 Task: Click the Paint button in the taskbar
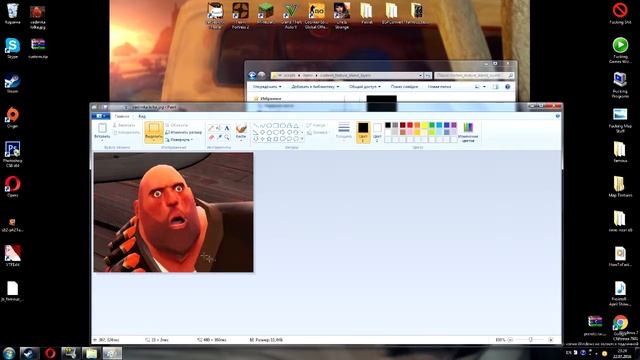click(x=112, y=353)
